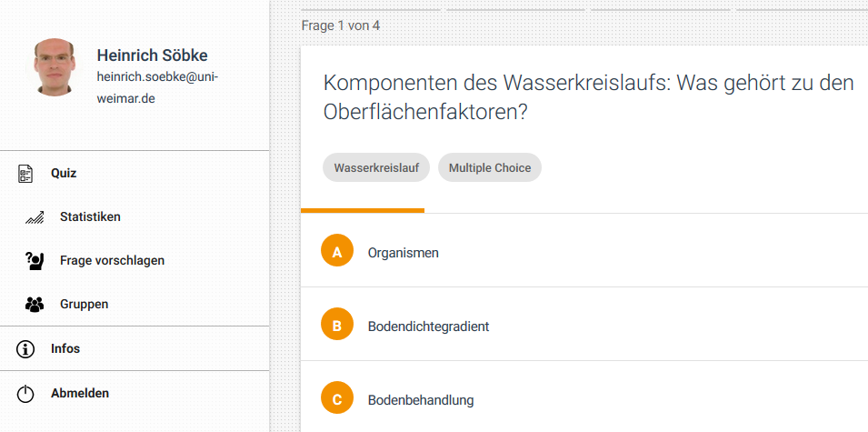Open the Statistiken menu entry
The height and width of the screenshot is (432, 868).
[90, 217]
